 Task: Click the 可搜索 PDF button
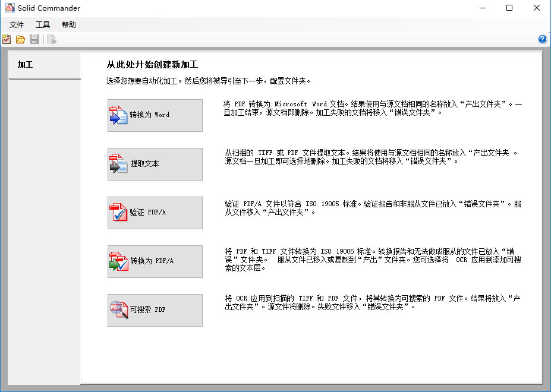click(155, 310)
